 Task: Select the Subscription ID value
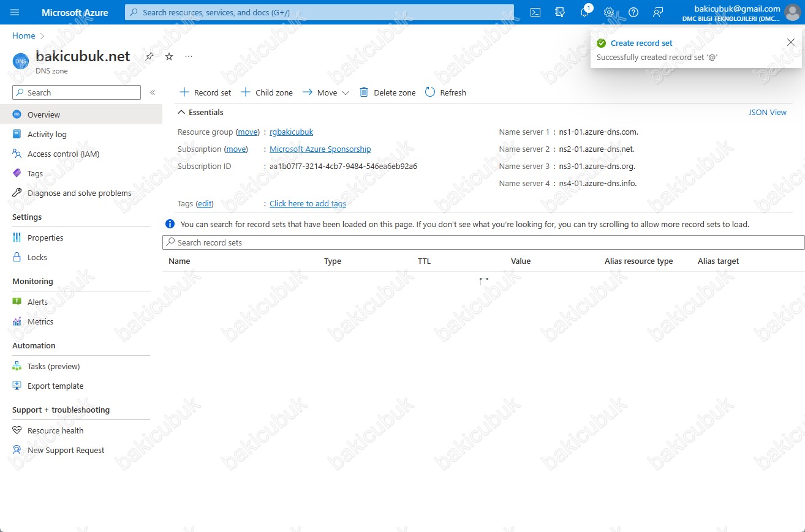point(343,166)
